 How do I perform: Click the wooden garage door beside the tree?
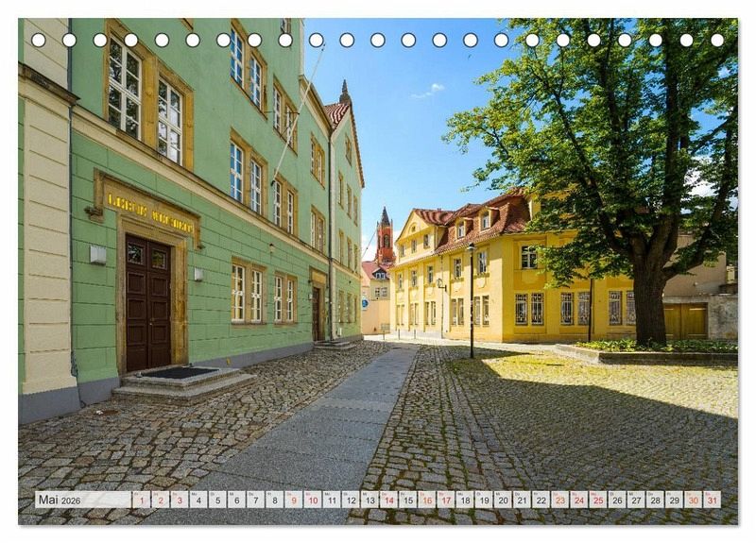[685, 321]
